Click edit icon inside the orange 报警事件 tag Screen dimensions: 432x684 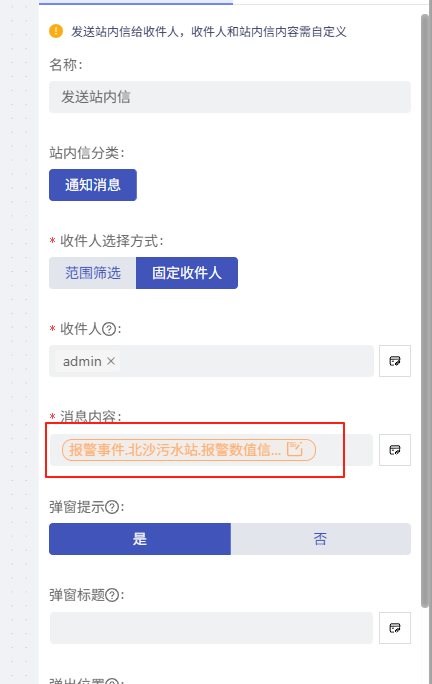point(295,449)
